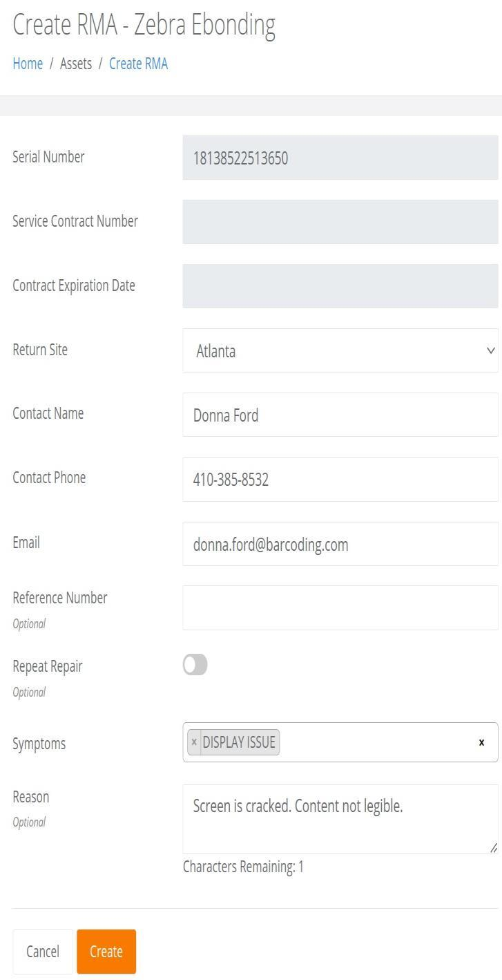Open the Return Site dropdown showing Atlanta
502x980 pixels.
click(x=340, y=350)
